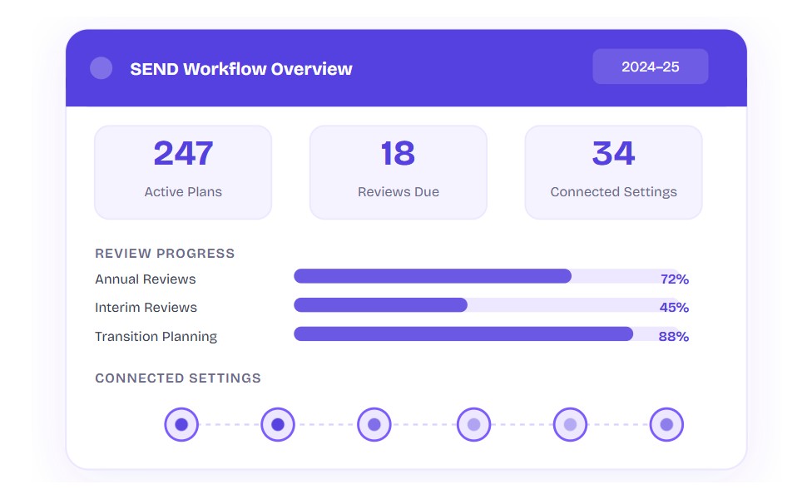Image resolution: width=812 pixels, height=504 pixels.
Task: Click the 72% value
Action: (674, 279)
